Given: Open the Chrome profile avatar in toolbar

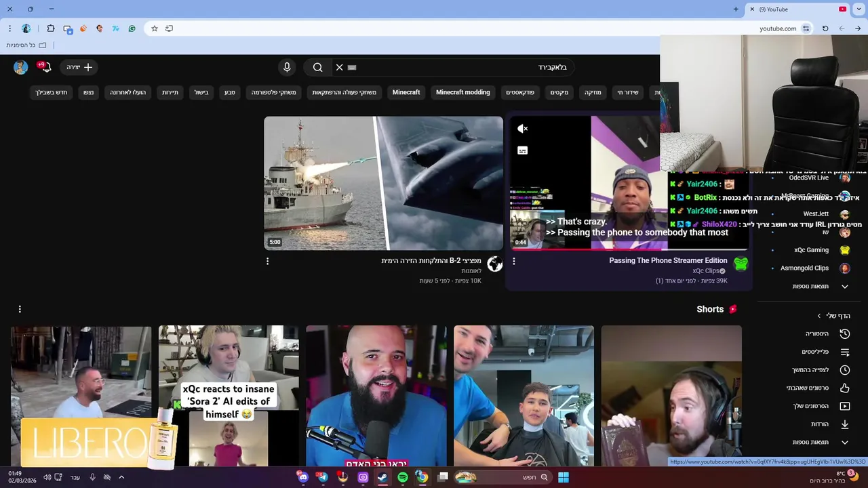Looking at the screenshot, I should coord(26,28).
